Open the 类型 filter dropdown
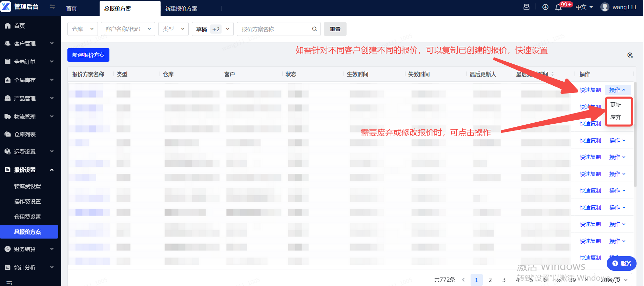This screenshot has width=644, height=286. point(173,29)
